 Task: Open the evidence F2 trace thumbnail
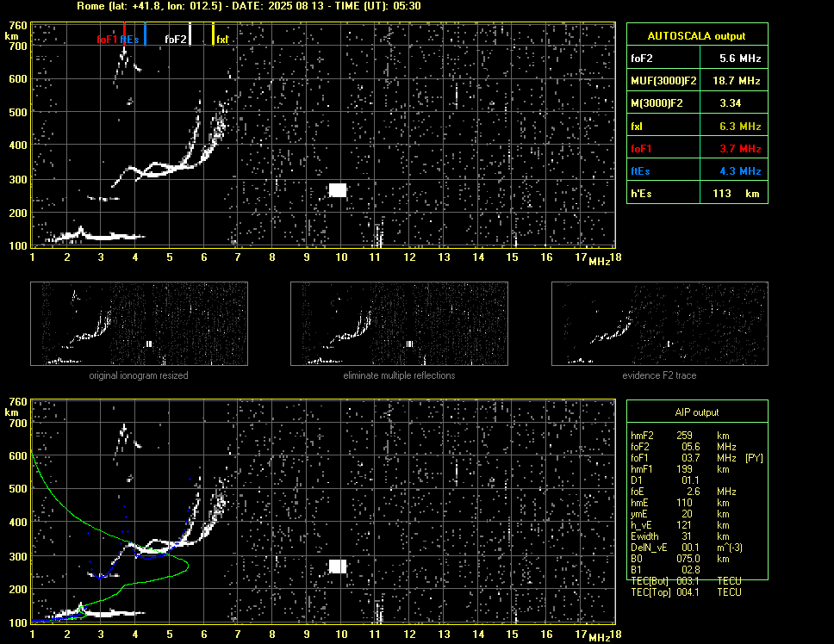tap(660, 324)
